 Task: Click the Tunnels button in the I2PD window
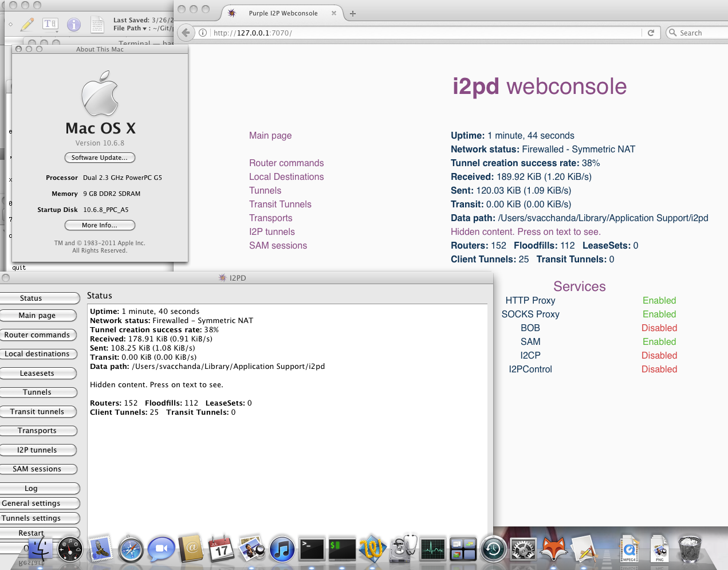(x=37, y=392)
